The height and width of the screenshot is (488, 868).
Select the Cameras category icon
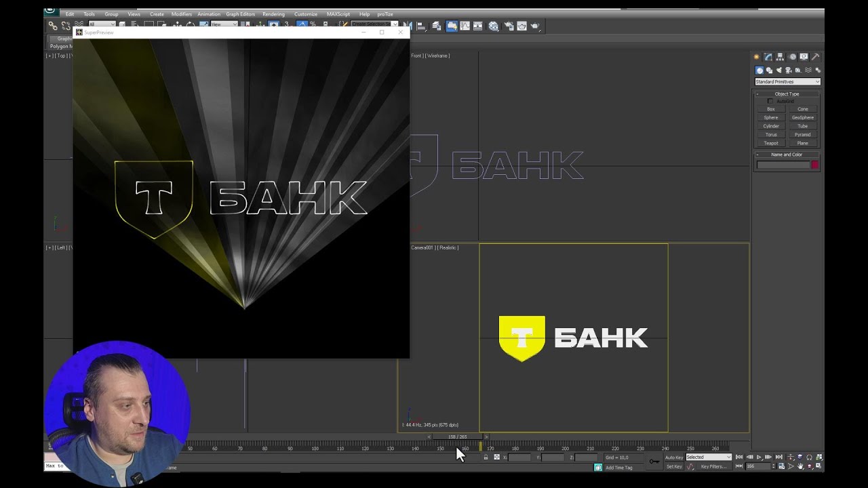tap(789, 70)
